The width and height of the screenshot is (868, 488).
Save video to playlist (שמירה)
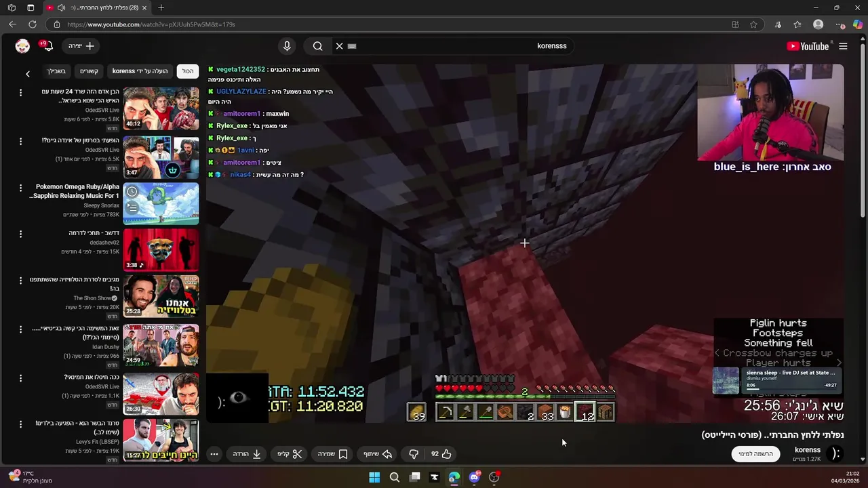[x=333, y=454]
